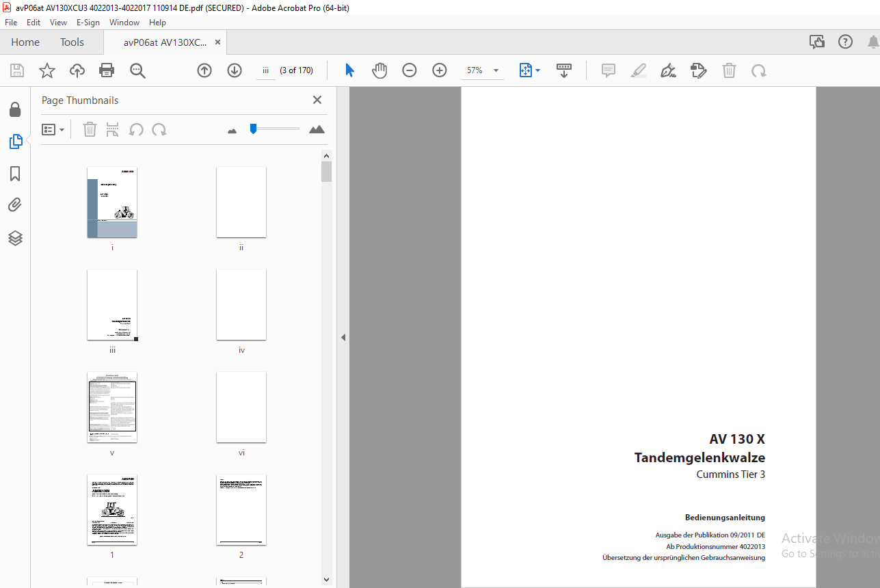Viewport: 880px width, 588px height.
Task: Select page 2 thumbnail
Action: [241, 510]
